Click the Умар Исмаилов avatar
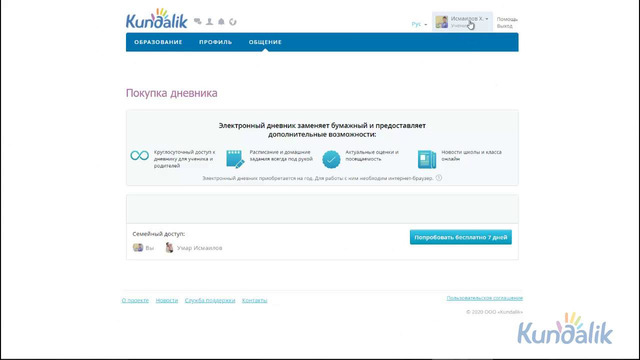 (169, 247)
